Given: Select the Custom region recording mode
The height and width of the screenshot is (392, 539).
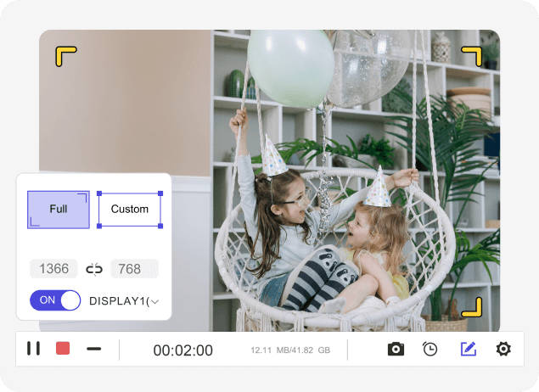Looking at the screenshot, I should (130, 210).
